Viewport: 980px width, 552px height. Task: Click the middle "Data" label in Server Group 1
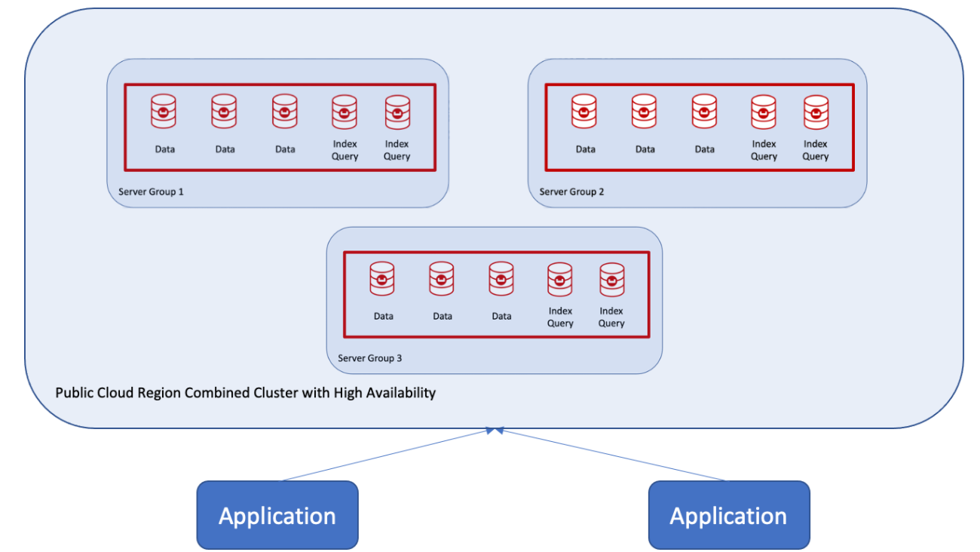(x=225, y=149)
